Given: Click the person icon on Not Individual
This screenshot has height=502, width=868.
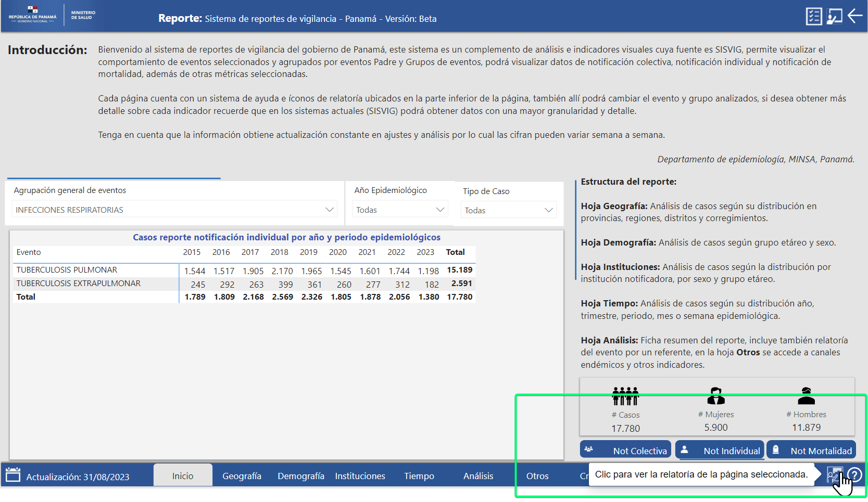Looking at the screenshot, I should coord(685,449).
